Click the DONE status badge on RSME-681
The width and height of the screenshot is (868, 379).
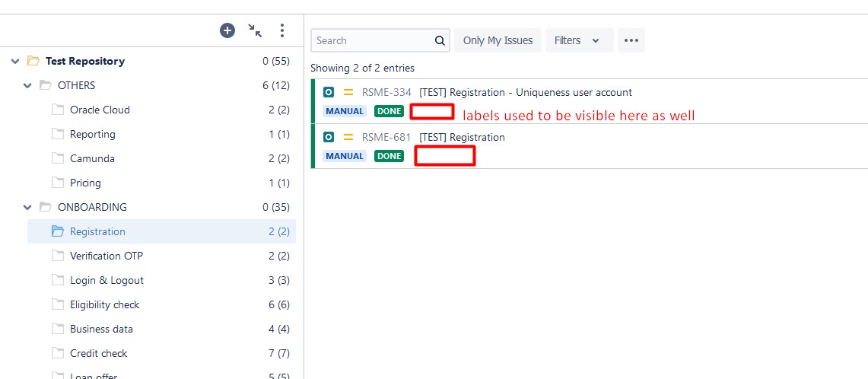click(389, 156)
